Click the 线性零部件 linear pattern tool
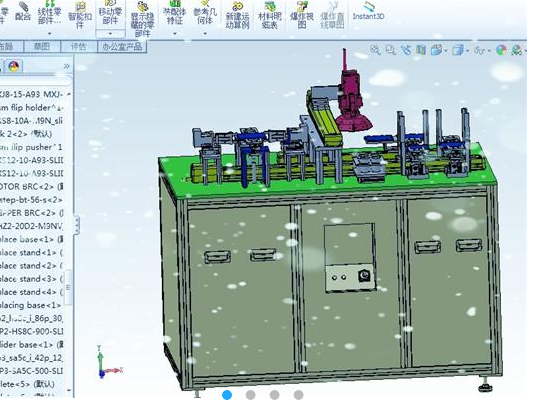This screenshot has width=539, height=402. coord(50,13)
